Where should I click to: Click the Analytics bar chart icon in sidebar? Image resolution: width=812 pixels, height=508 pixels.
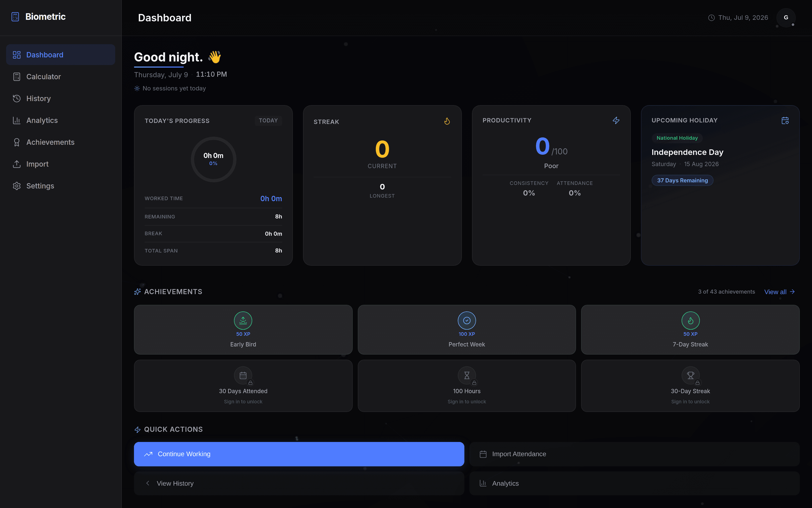tap(17, 120)
